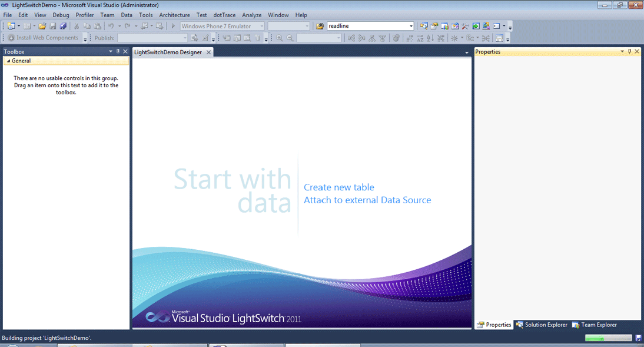Viewport: 644px width, 347px height.
Task: Open the Properties window position dropdown arrow
Action: tap(622, 51)
